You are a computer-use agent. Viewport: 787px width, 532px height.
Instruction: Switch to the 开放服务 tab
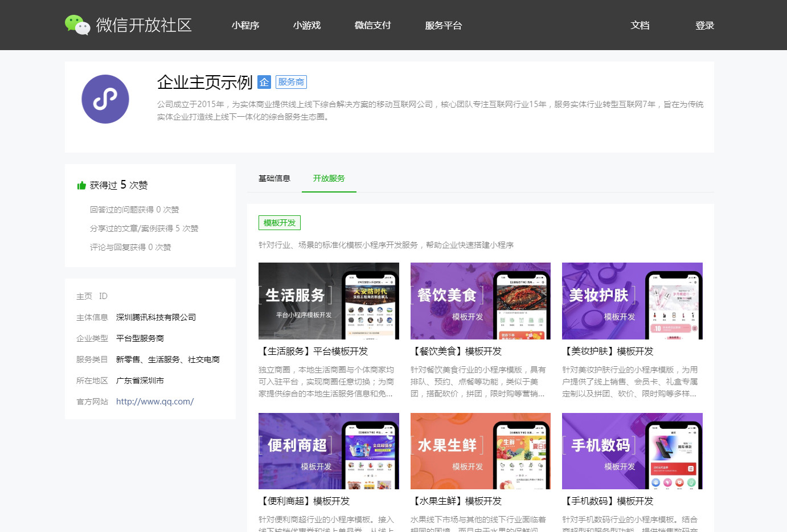(x=329, y=178)
